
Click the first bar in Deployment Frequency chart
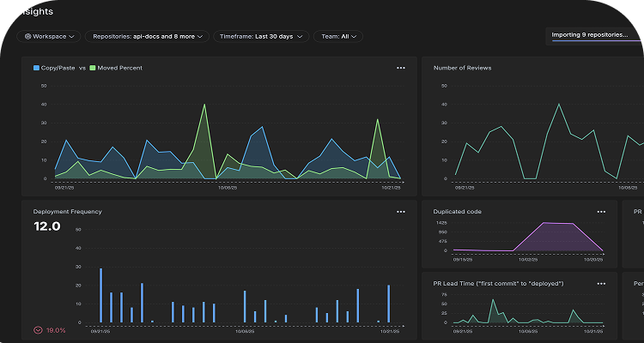point(100,295)
